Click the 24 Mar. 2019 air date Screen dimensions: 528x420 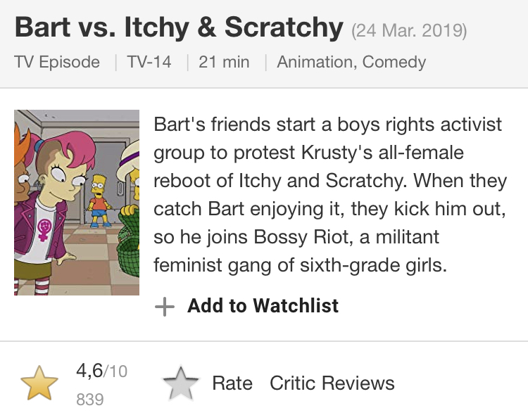tap(408, 31)
